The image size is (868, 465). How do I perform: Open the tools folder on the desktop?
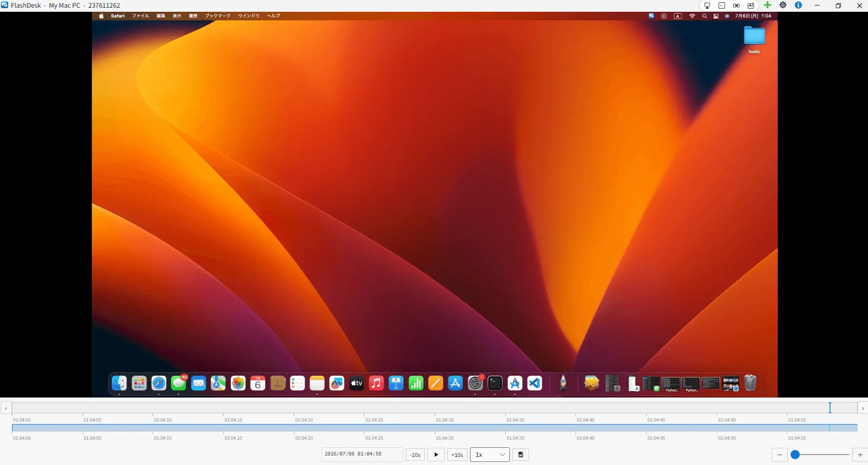tap(754, 36)
